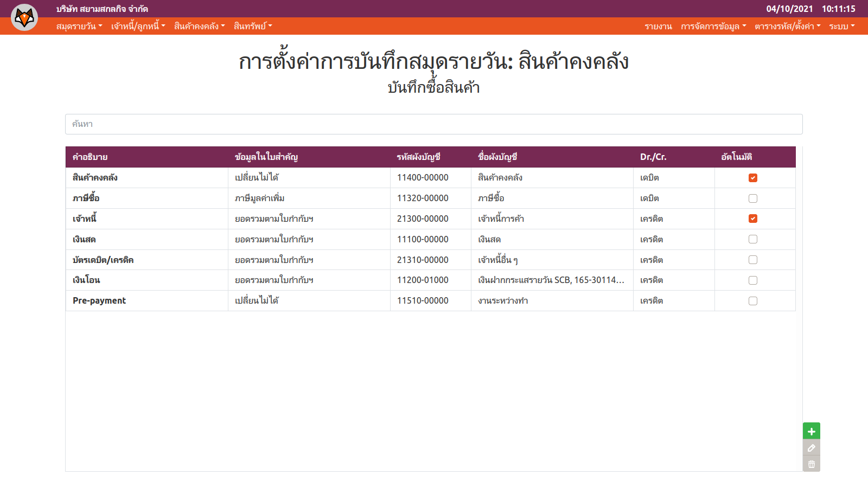
Task: Open the สินค้าคงคลัง dropdown in navbar
Action: [199, 26]
